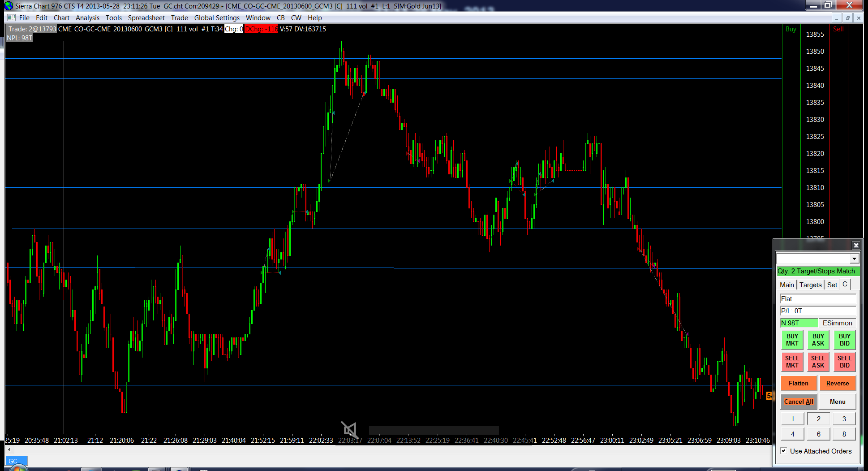Screen dimensions: 868x471
Task: Minimize the inner chart window
Action: pos(837,18)
